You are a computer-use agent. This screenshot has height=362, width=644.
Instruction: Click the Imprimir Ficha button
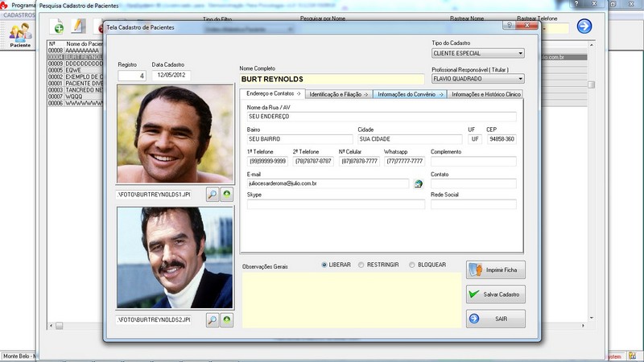coord(496,269)
